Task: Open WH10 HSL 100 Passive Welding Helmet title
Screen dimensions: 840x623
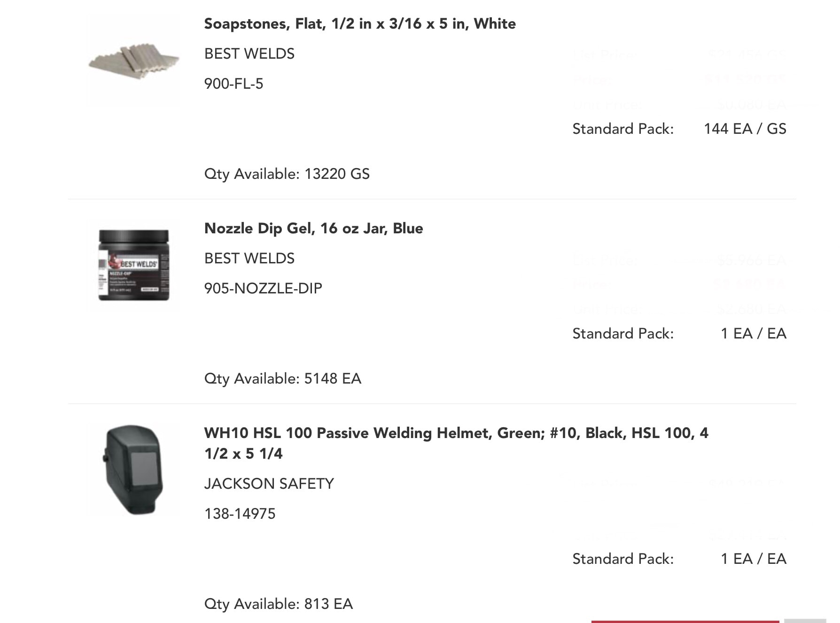Action: [x=456, y=443]
